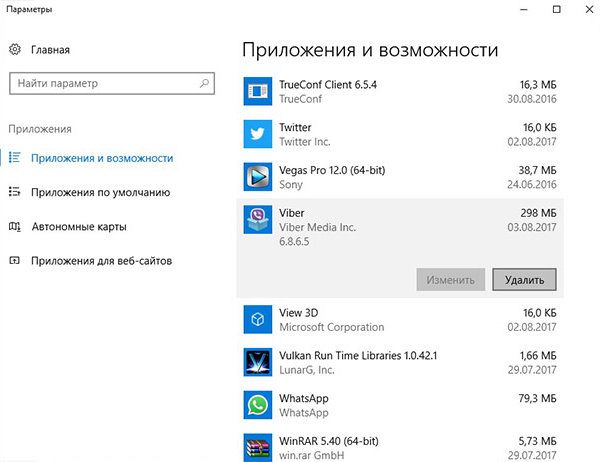Click the map icon beside Автономные карты

tap(15, 226)
